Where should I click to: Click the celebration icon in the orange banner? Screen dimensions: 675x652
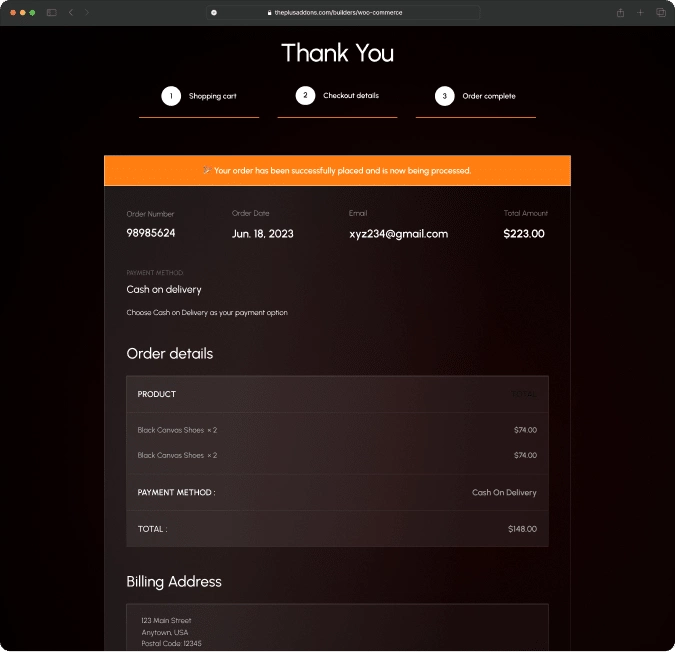click(x=206, y=171)
